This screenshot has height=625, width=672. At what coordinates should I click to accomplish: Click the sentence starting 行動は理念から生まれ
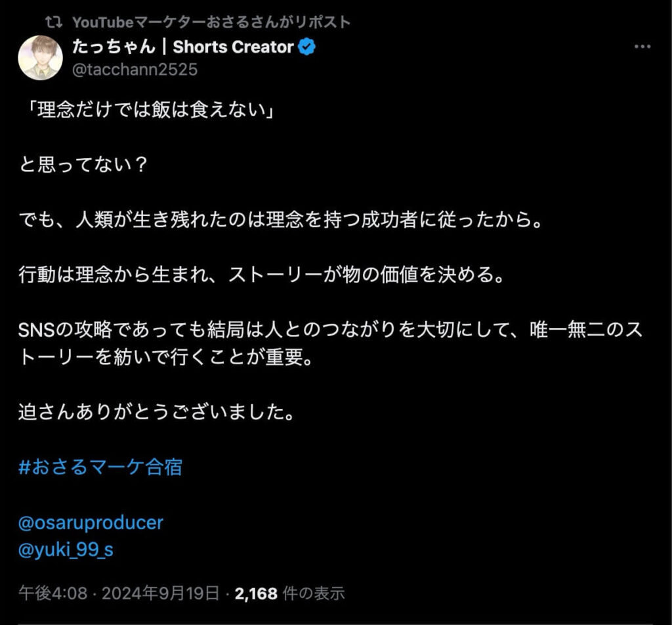coord(262,274)
